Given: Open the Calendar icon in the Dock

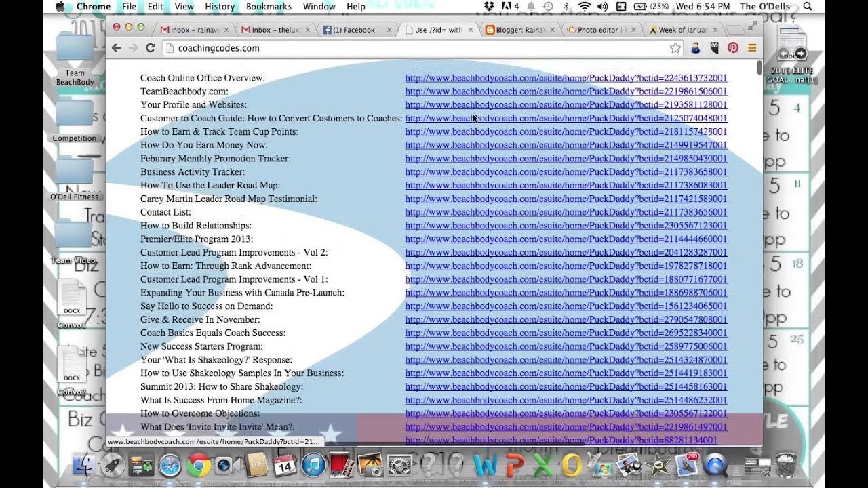Looking at the screenshot, I should [x=285, y=465].
